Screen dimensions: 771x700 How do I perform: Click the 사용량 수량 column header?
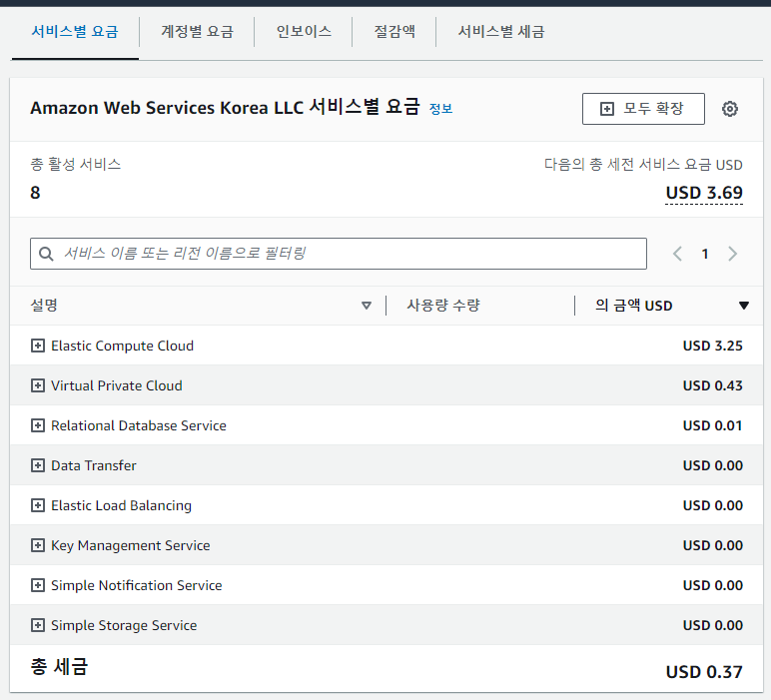443,306
